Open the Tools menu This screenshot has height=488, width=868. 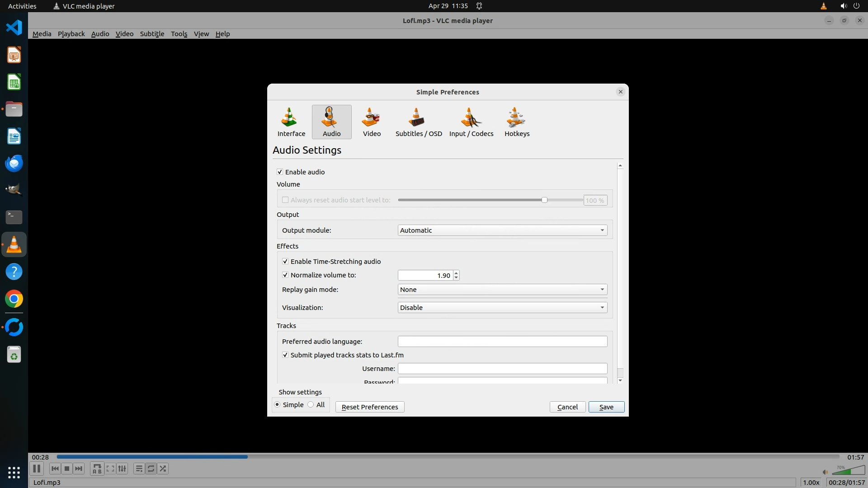coord(179,34)
